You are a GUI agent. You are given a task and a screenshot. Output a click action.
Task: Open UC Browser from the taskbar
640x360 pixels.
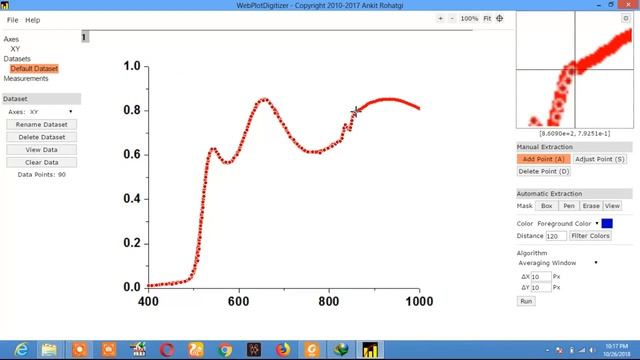click(196, 350)
